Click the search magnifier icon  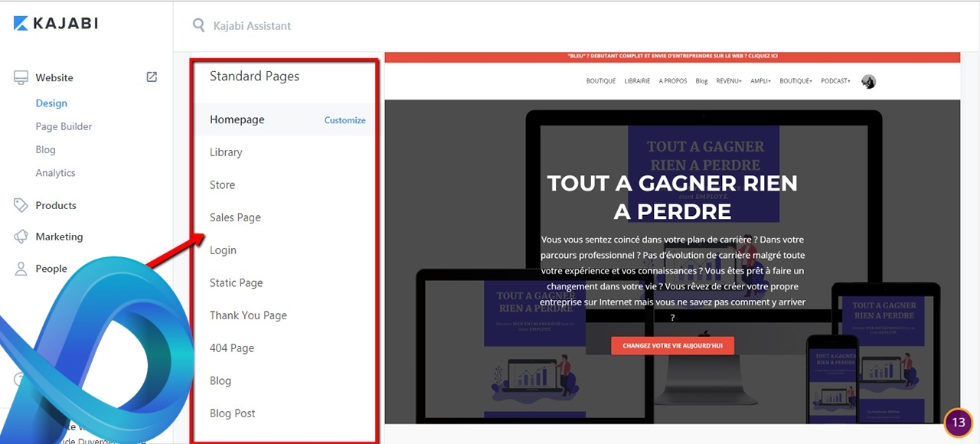(198, 25)
